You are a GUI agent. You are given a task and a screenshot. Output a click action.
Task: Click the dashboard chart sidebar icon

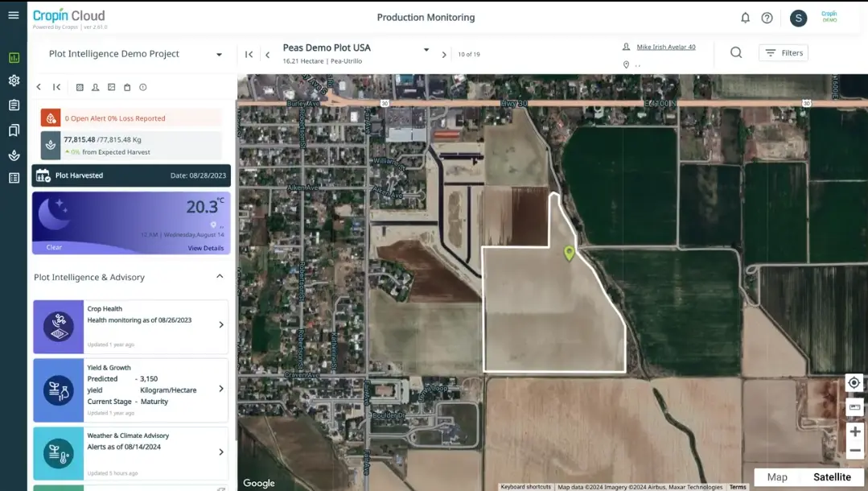click(14, 57)
